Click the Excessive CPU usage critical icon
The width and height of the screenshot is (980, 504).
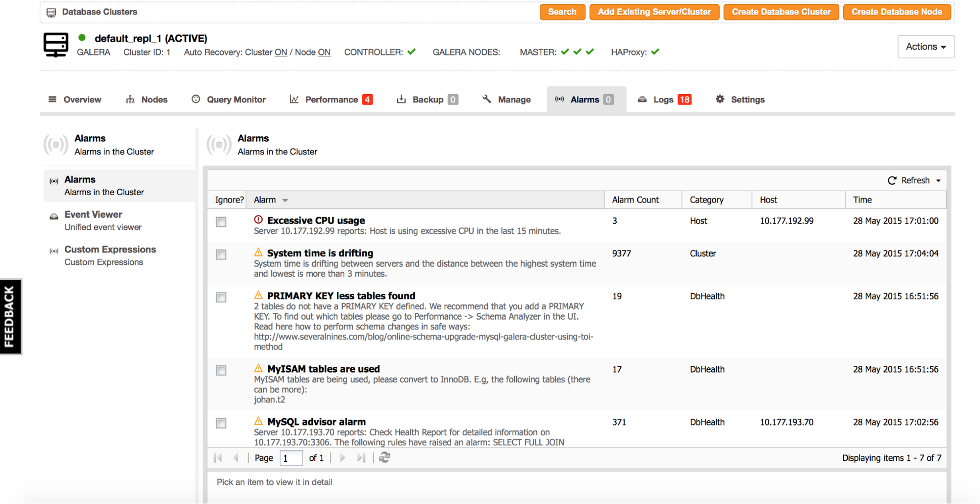point(258,220)
